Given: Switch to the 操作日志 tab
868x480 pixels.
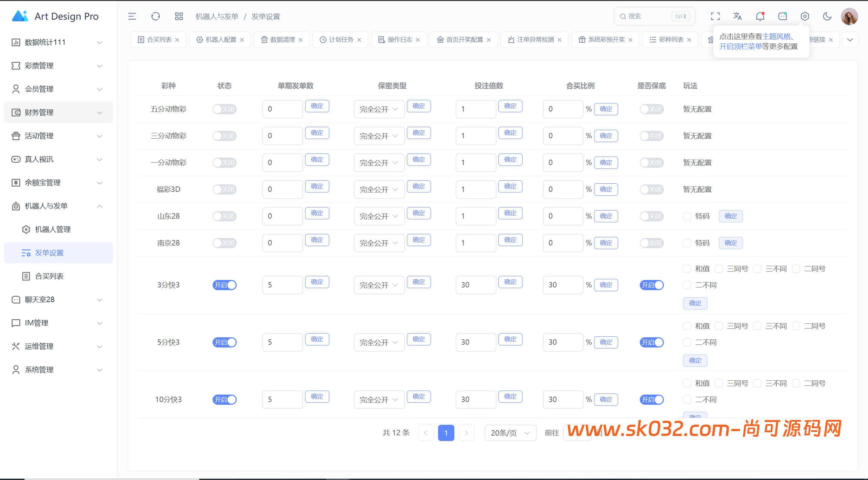Looking at the screenshot, I should pyautogui.click(x=400, y=39).
